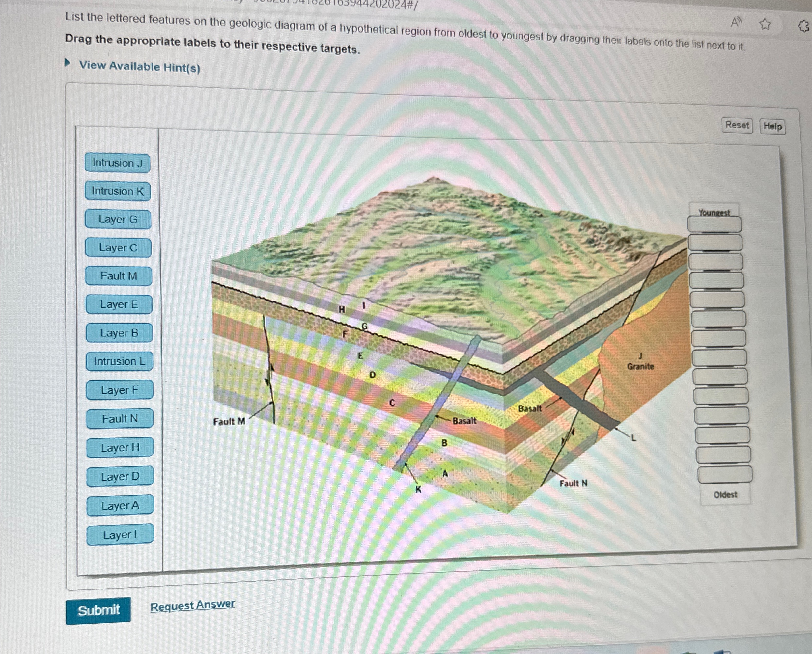Select the Intrusion L label

click(x=120, y=362)
